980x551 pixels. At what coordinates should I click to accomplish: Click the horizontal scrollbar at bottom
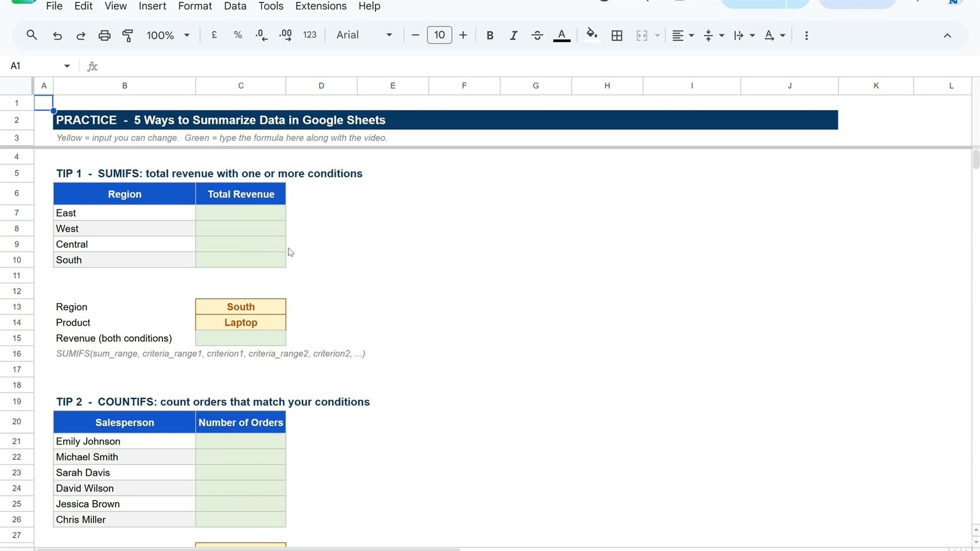pyautogui.click(x=248, y=549)
